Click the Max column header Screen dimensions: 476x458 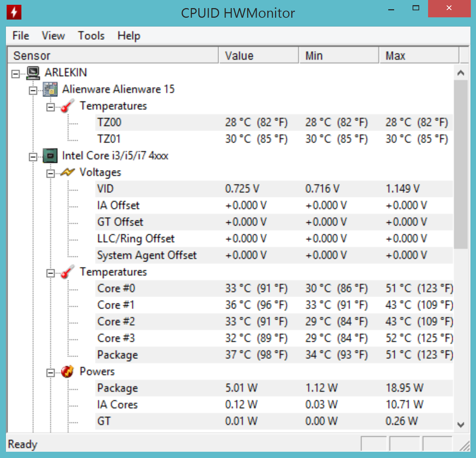pos(420,56)
